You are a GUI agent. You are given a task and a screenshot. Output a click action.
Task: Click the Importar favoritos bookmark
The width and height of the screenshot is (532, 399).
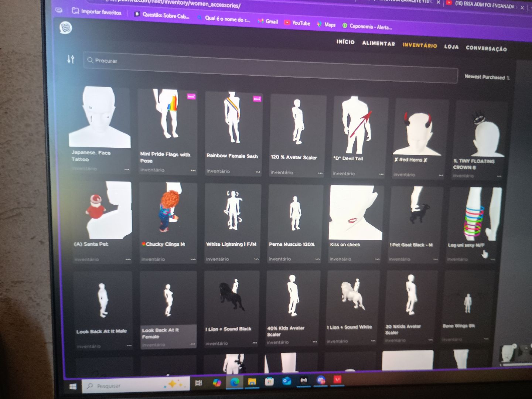coord(96,11)
